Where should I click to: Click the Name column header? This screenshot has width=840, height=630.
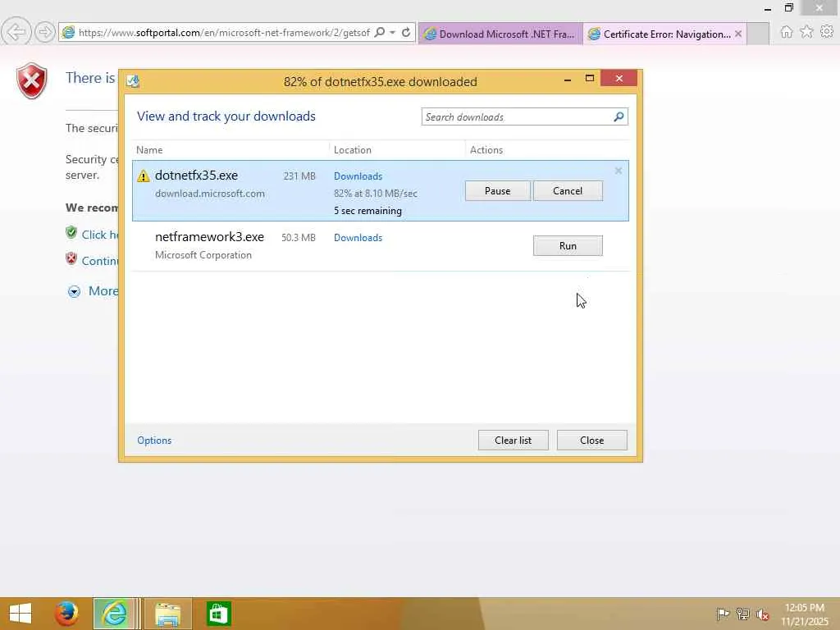(x=149, y=150)
